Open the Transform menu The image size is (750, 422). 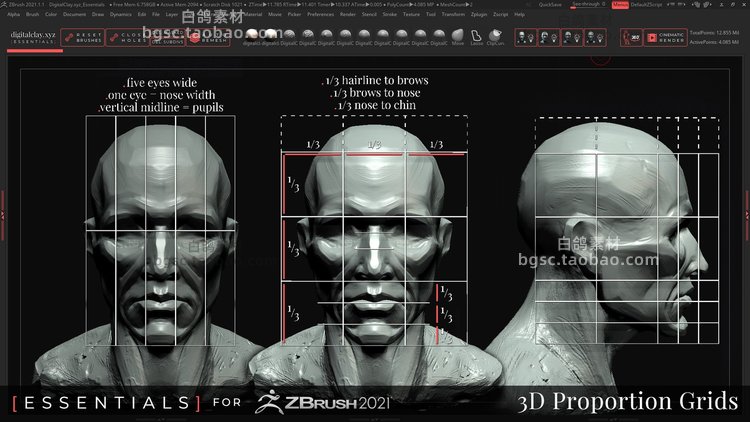click(453, 14)
